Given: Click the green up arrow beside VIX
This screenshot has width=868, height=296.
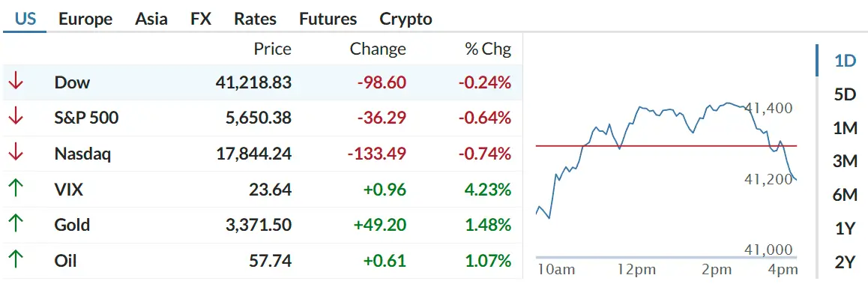Looking at the screenshot, I should [x=16, y=189].
